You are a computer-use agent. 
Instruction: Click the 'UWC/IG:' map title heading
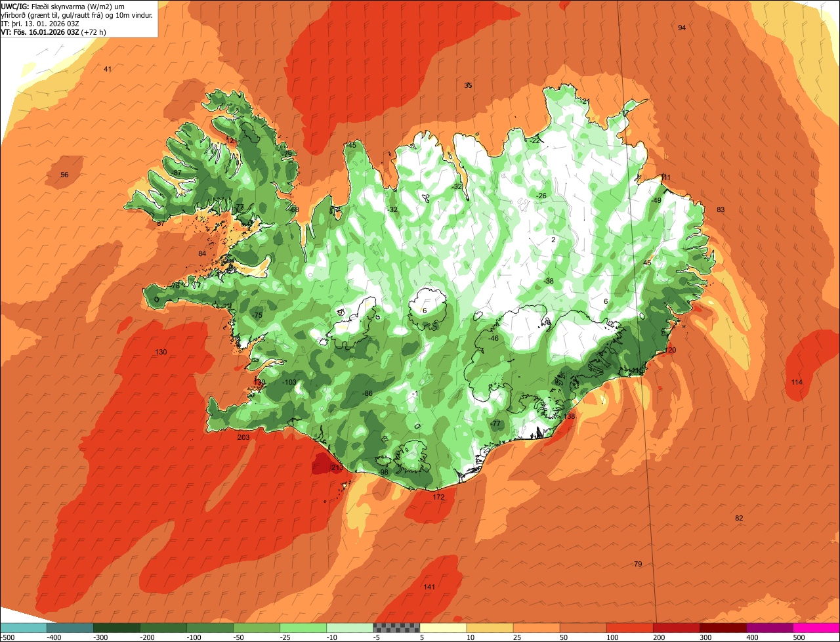point(15,6)
